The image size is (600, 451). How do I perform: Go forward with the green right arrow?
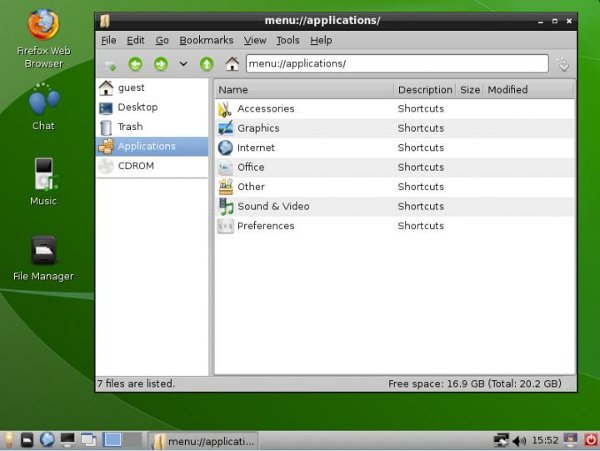click(x=161, y=64)
